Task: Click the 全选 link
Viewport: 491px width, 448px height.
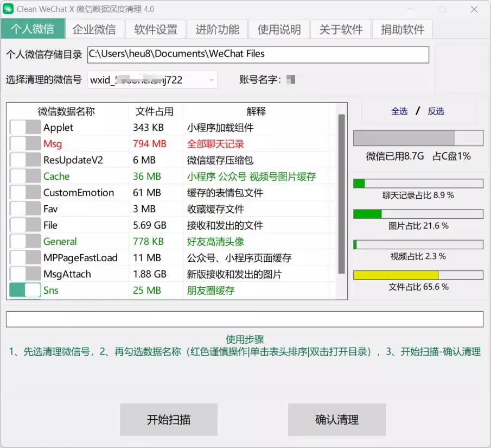Action: point(399,111)
